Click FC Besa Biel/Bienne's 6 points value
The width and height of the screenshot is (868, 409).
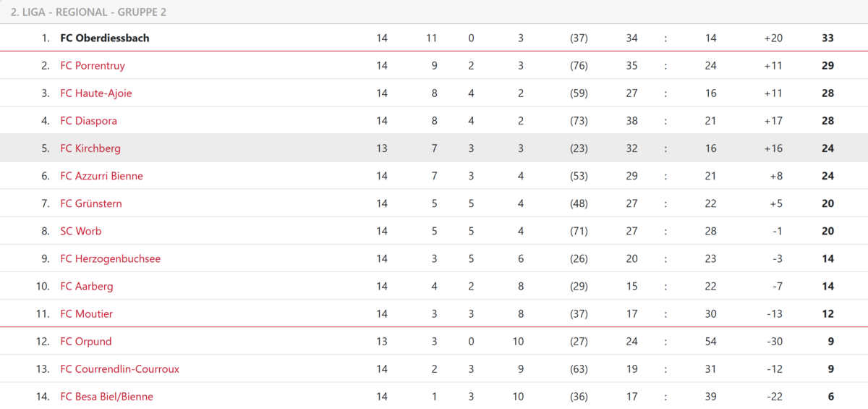click(830, 397)
